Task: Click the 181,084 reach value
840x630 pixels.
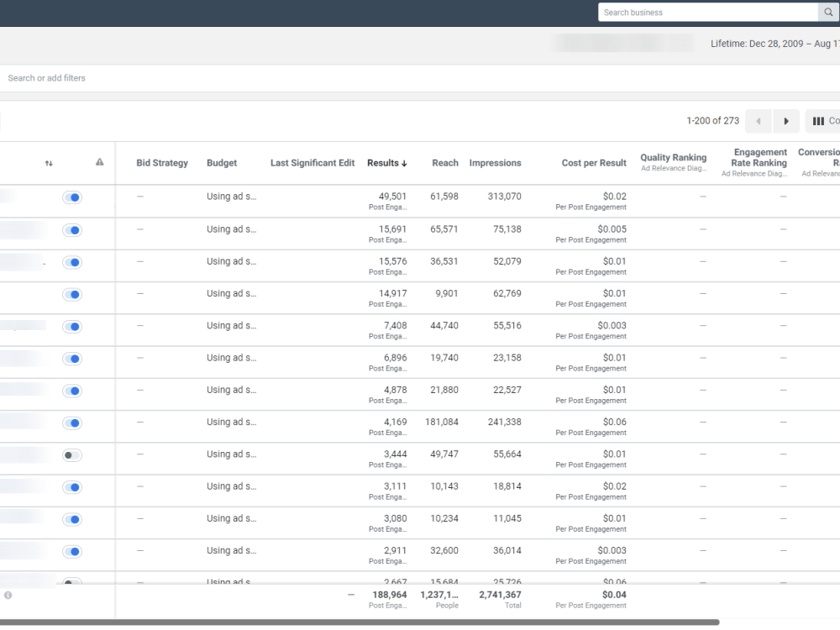Action: click(x=442, y=423)
